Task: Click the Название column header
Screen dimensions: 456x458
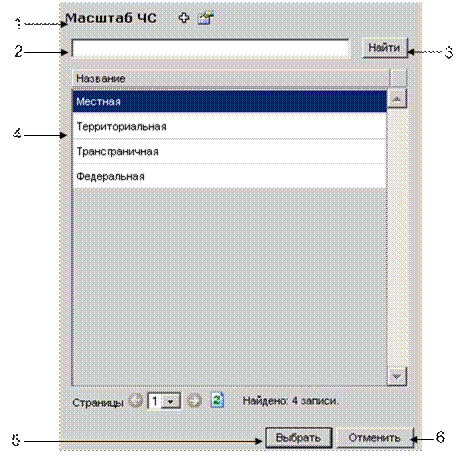Action: (230, 78)
